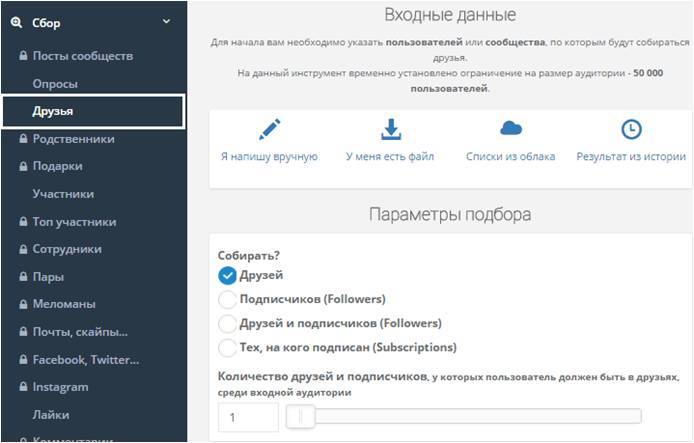Click the Я напишу вручную link
694x443 pixels.
269,157
